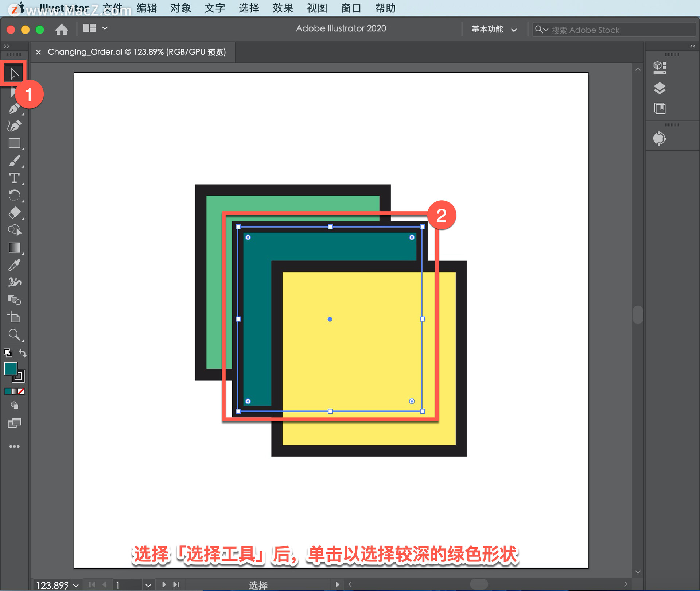Screen dimensions: 700x591
Task: Open the Libraries panel icon
Action: [659, 108]
